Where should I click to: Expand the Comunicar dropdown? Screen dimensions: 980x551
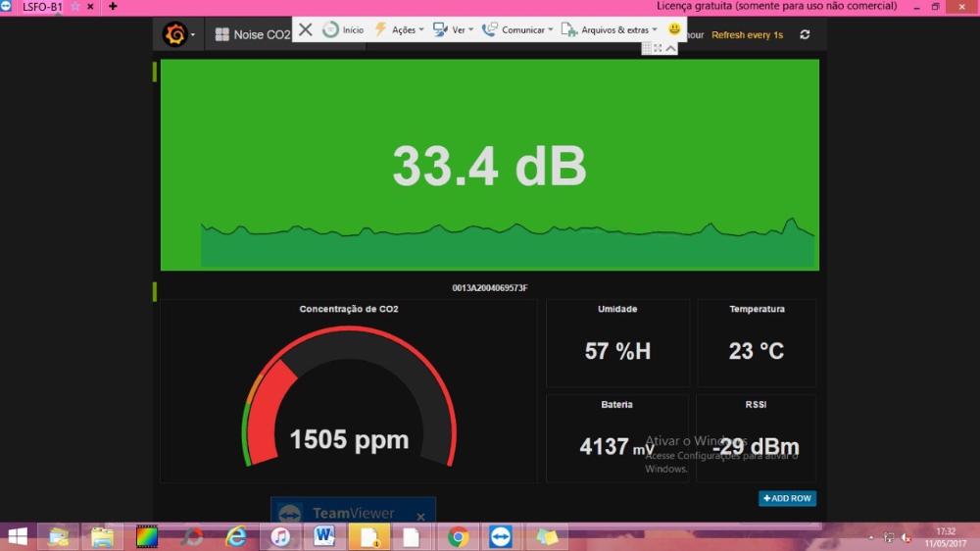517,29
